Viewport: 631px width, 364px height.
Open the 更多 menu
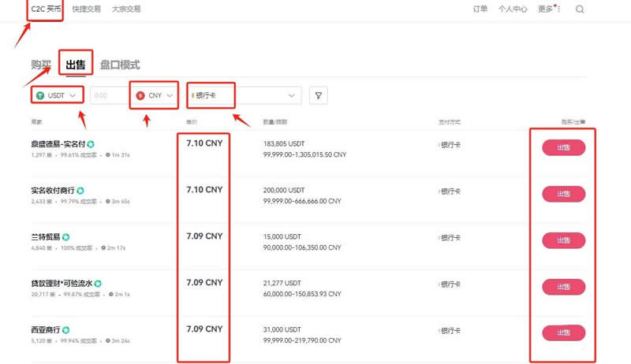(547, 9)
